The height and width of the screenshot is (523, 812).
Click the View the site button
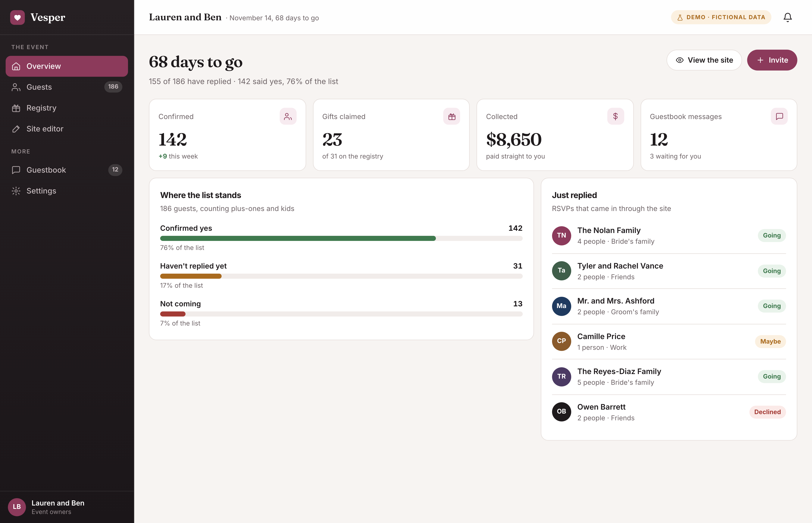point(704,60)
